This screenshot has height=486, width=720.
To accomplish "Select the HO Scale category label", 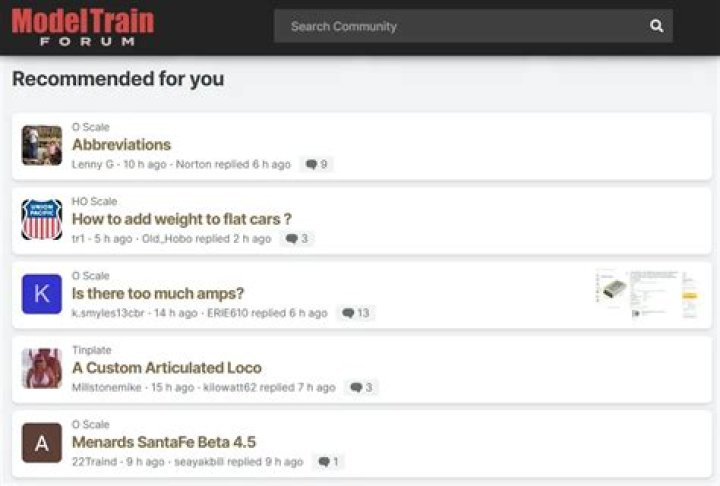I will click(x=94, y=201).
